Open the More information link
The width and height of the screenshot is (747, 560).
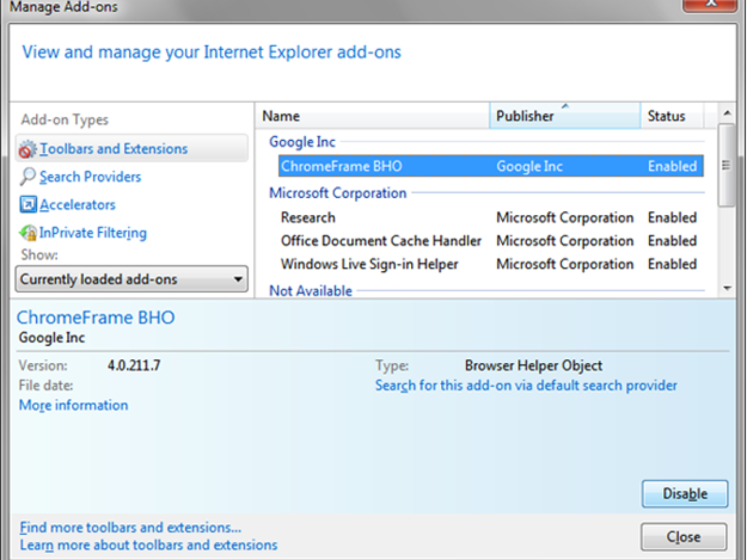[x=73, y=405]
